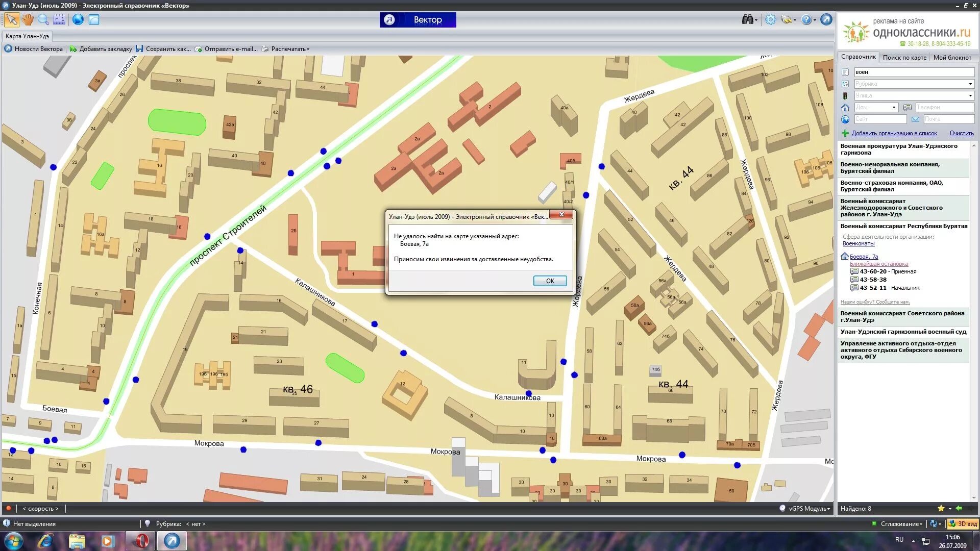
Task: Click Добавить закладку
Action: [x=101, y=49]
